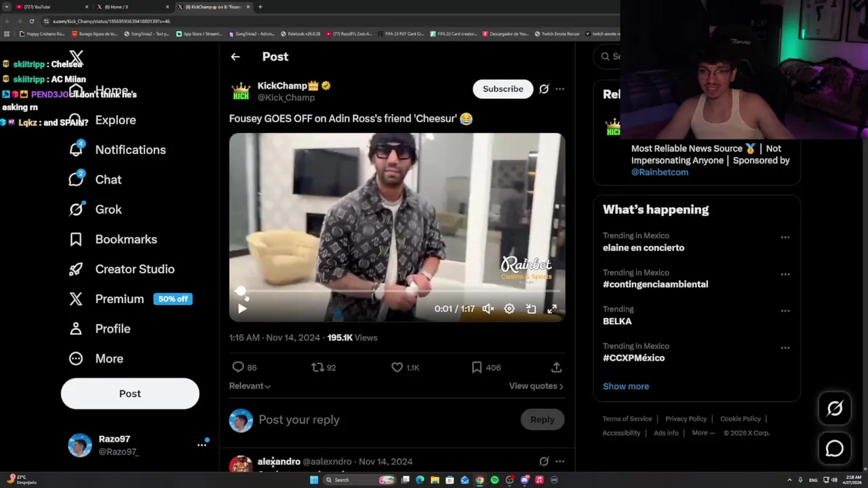Switch to the Home / X tab

click(132, 7)
